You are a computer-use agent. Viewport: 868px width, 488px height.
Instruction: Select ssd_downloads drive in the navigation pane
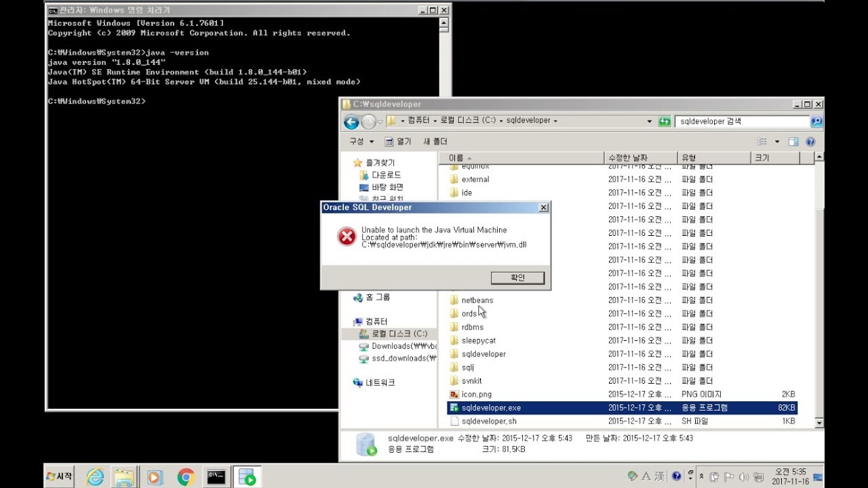tap(397, 358)
